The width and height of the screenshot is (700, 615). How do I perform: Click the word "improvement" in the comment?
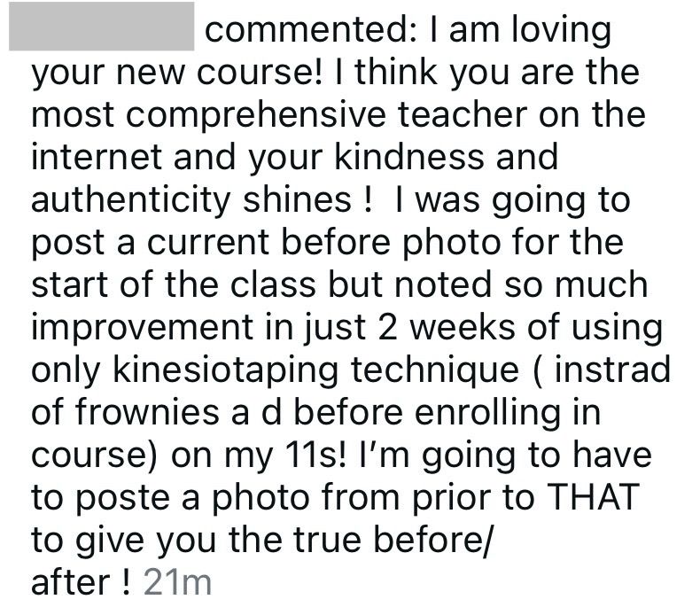[x=143, y=328]
